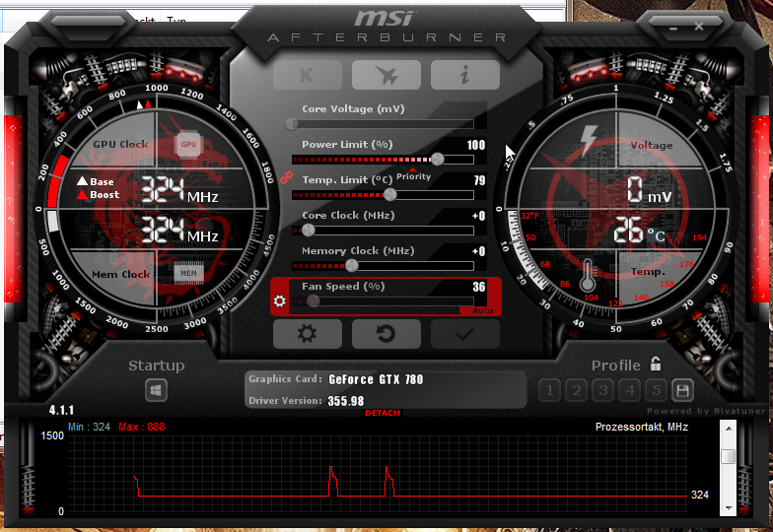
Task: Click the Base clock triangle indicator
Action: tap(83, 181)
